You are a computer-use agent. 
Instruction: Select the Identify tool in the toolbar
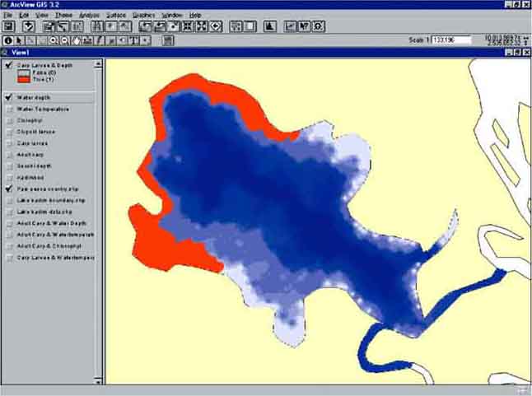tap(8, 40)
